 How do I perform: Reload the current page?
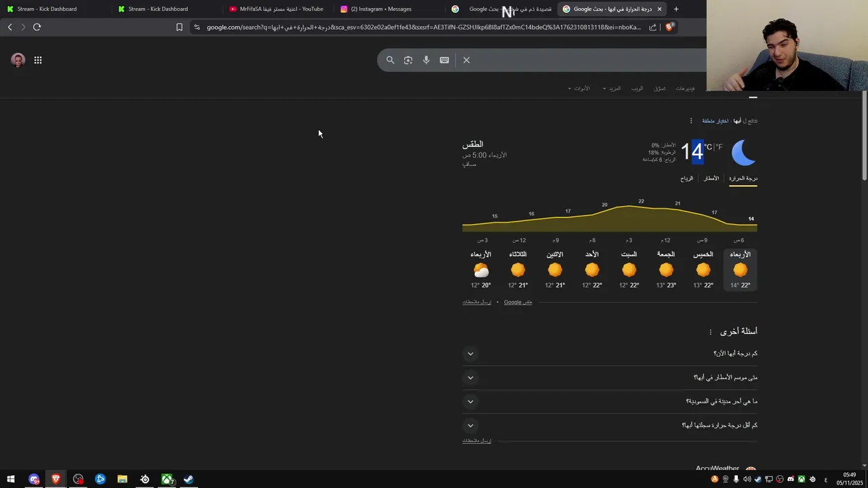click(37, 27)
